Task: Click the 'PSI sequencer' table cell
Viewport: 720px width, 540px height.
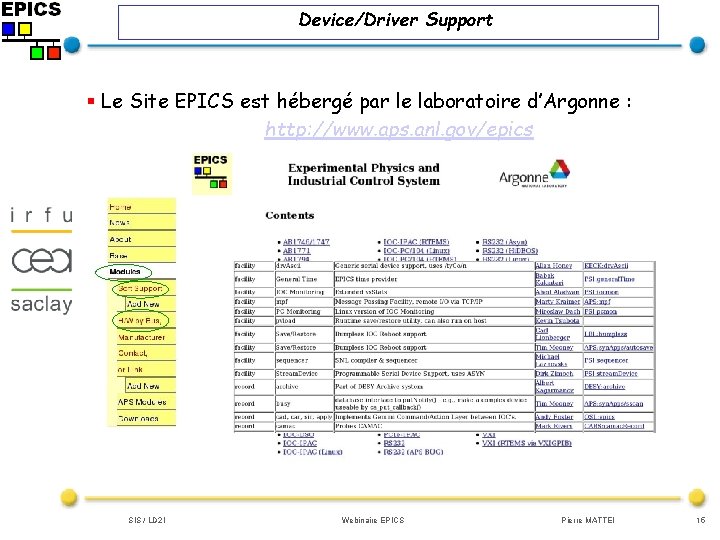Action: tap(619, 360)
